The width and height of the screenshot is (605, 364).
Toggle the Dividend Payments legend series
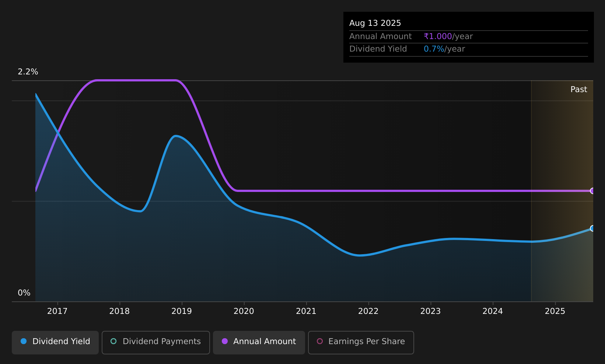tap(156, 342)
